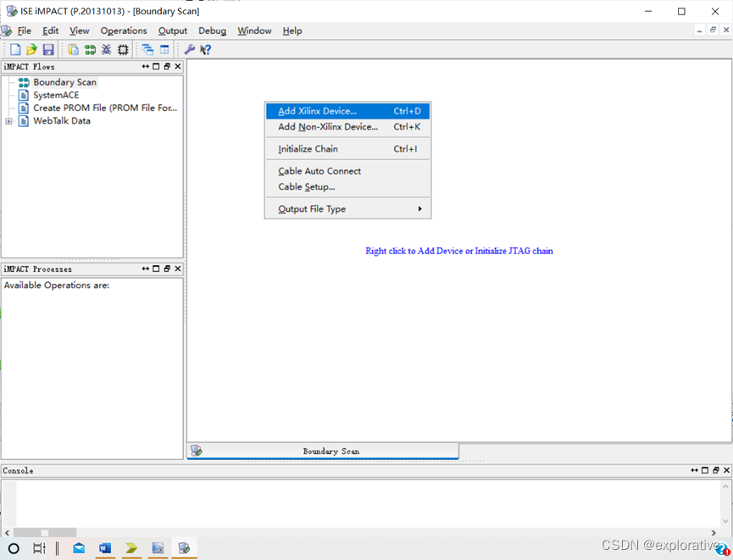Switch to iMPACT app on taskbar
This screenshot has height=560, width=733.
[x=184, y=548]
